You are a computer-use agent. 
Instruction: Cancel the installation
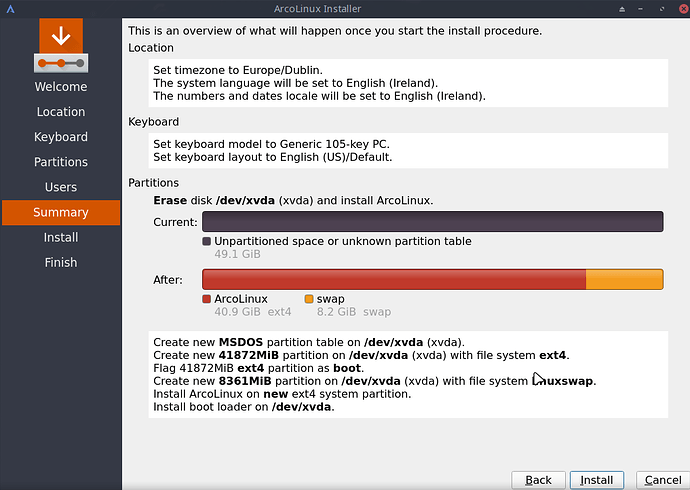pos(663,480)
